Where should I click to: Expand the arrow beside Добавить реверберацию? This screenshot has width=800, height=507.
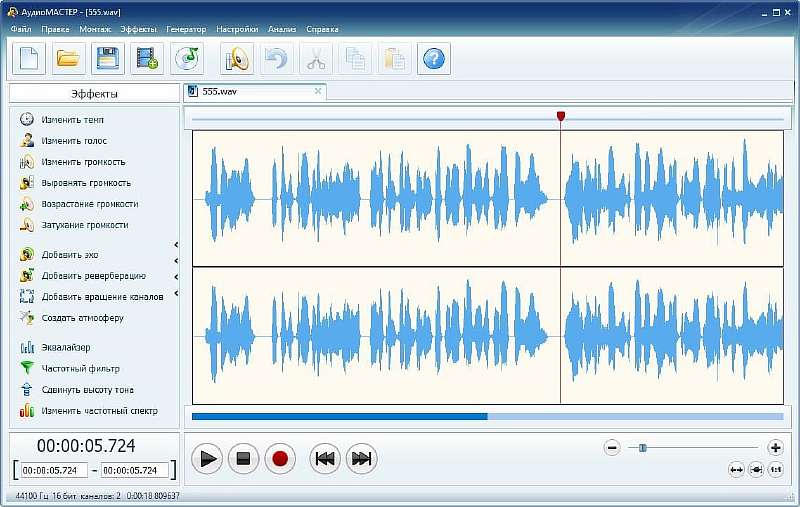click(176, 276)
